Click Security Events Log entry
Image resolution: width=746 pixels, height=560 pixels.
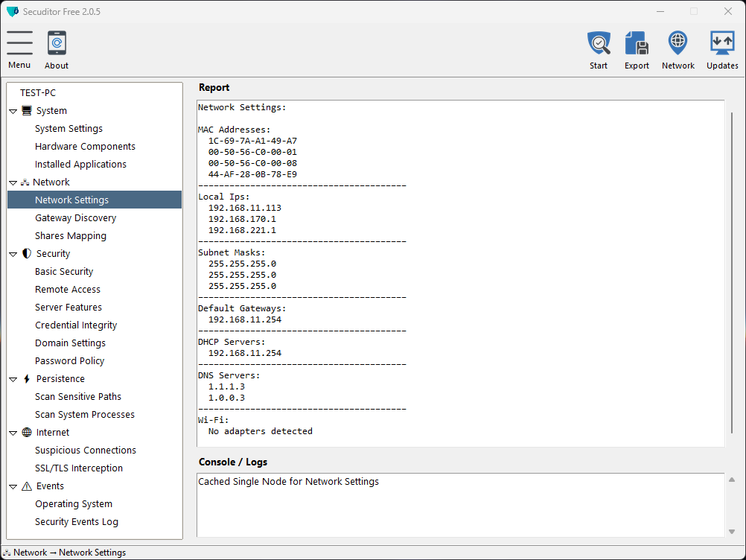pos(76,522)
